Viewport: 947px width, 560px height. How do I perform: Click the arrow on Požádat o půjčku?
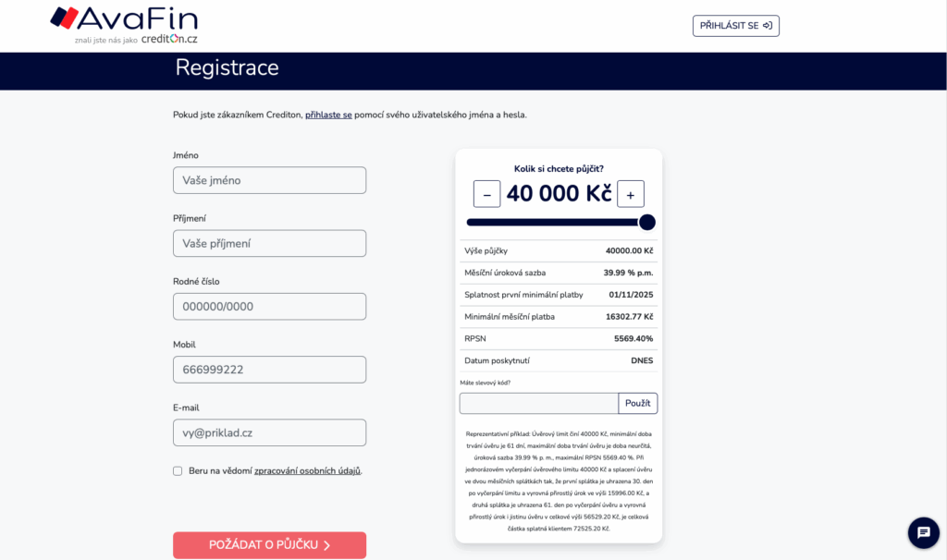tap(326, 545)
